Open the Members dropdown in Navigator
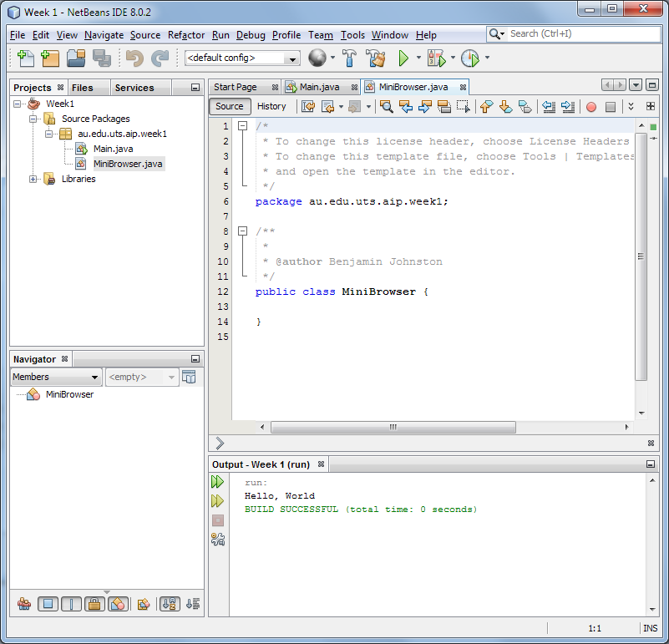This screenshot has width=669, height=644. [55, 377]
